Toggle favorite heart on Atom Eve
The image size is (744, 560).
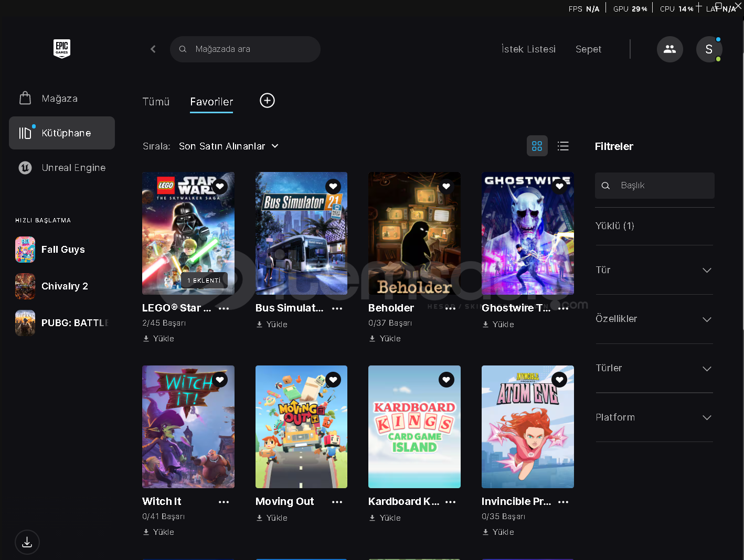[x=559, y=380]
